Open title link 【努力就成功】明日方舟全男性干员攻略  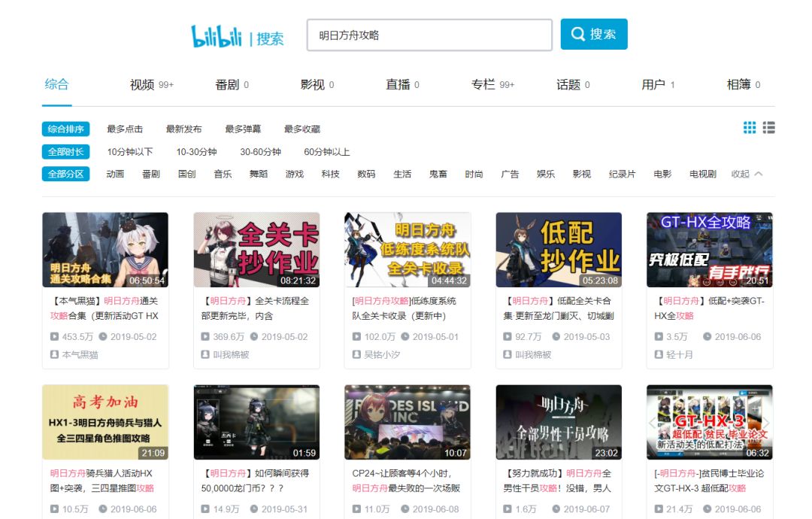coord(557,481)
